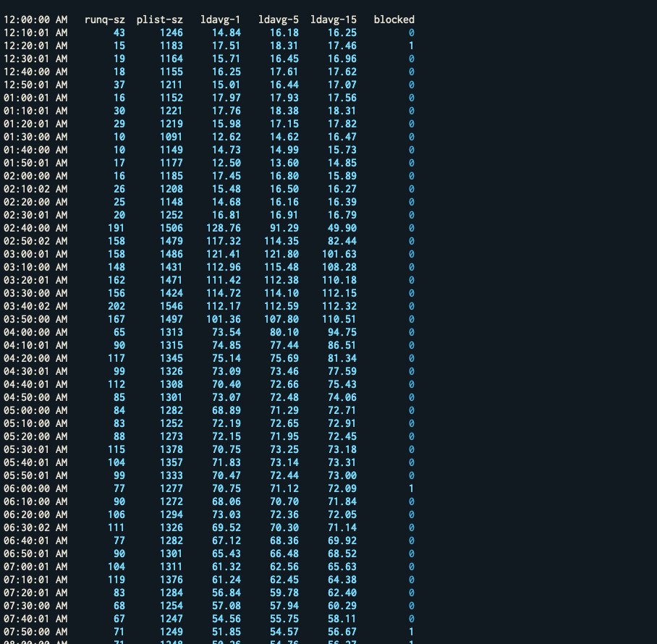657x644 pixels.
Task: Click the ldavg-1 column header
Action: [x=221, y=20]
